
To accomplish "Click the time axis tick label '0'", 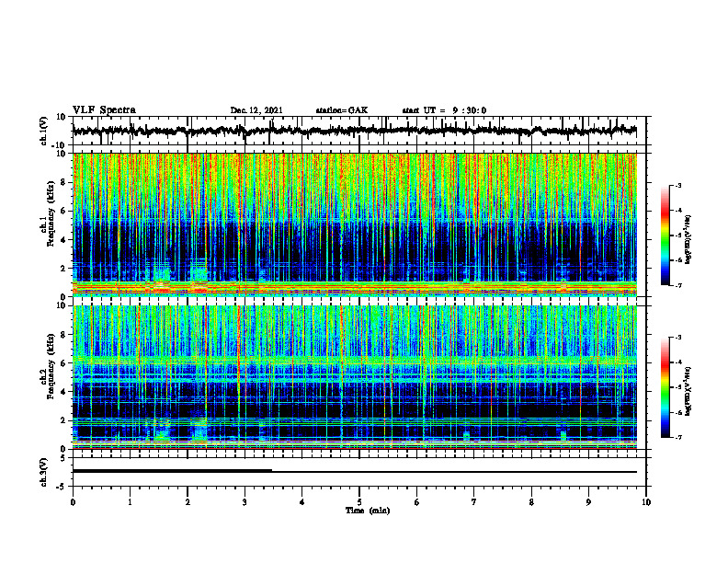I will click(x=73, y=502).
